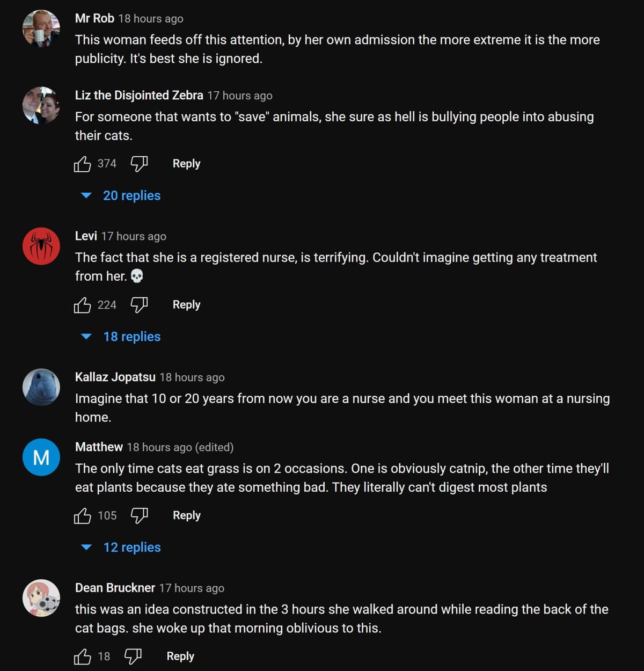This screenshot has height=671, width=644.
Task: Like Levi's registered nurse comment
Action: [82, 305]
